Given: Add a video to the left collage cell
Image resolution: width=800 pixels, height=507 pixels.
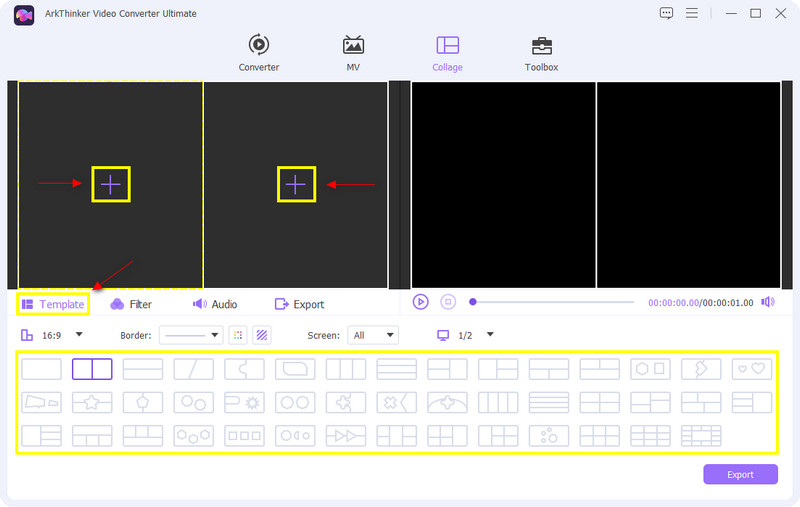Looking at the screenshot, I should tap(111, 184).
